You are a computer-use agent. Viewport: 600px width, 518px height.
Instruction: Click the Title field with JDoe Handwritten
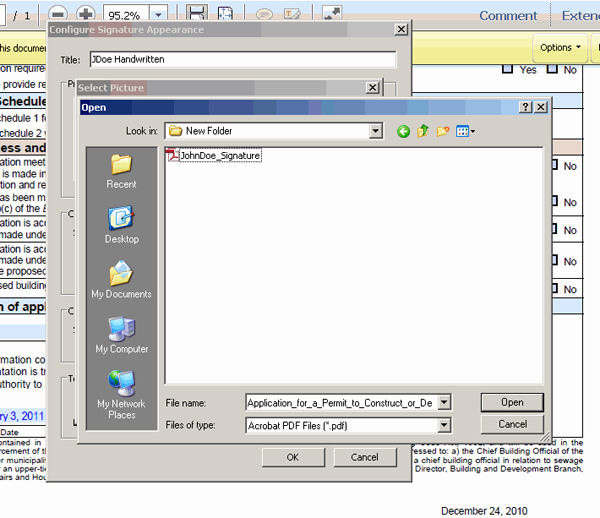pyautogui.click(x=243, y=59)
